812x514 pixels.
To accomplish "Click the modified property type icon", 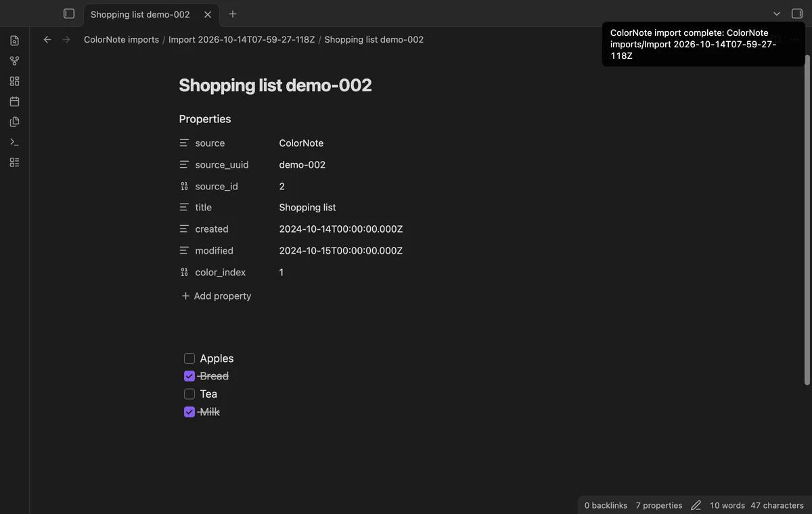I will tap(184, 251).
